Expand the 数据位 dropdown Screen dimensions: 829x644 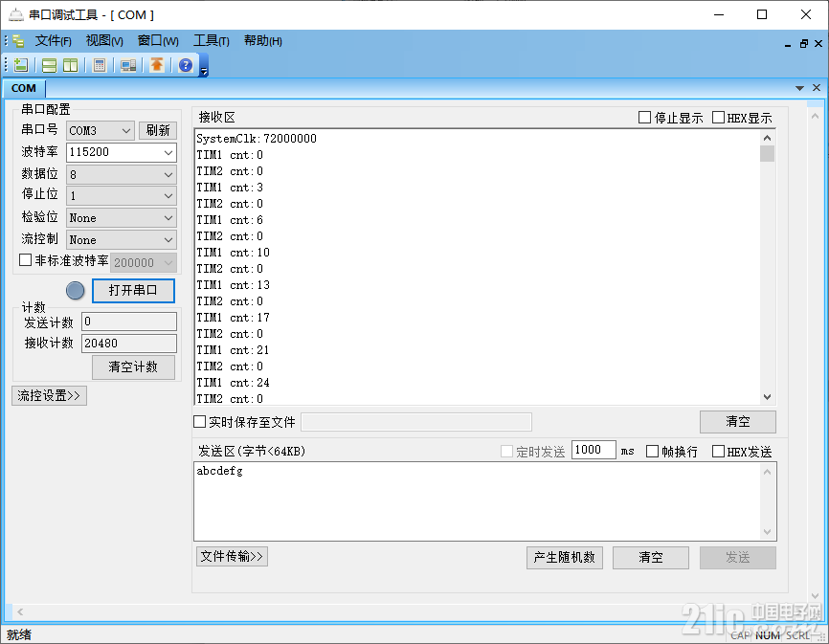[121, 174]
